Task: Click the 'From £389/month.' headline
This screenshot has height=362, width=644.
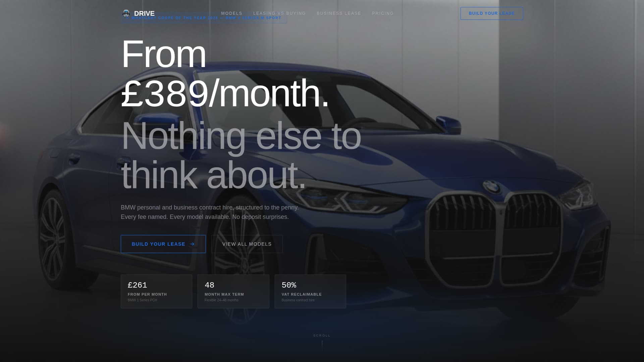Action: (225, 73)
